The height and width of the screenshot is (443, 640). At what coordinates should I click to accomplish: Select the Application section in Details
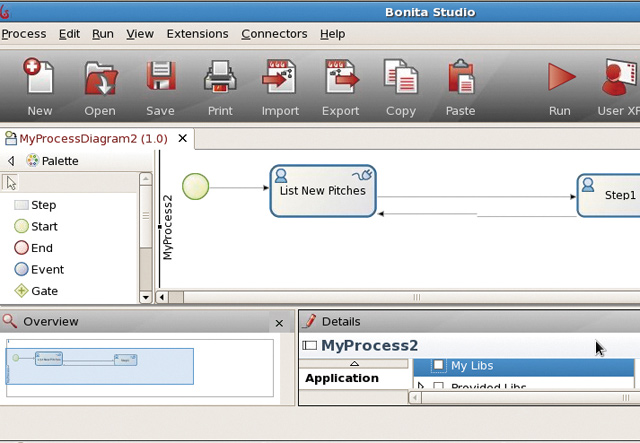[x=342, y=378]
